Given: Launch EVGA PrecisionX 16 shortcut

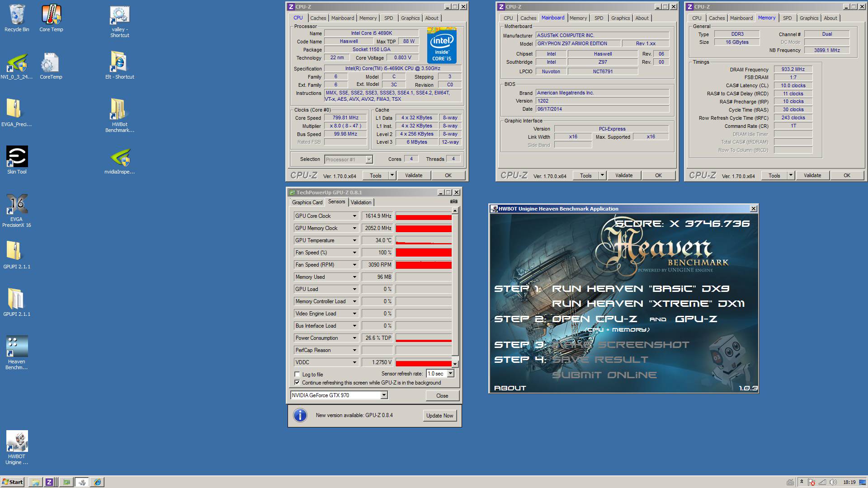Looking at the screenshot, I should click(x=17, y=211).
